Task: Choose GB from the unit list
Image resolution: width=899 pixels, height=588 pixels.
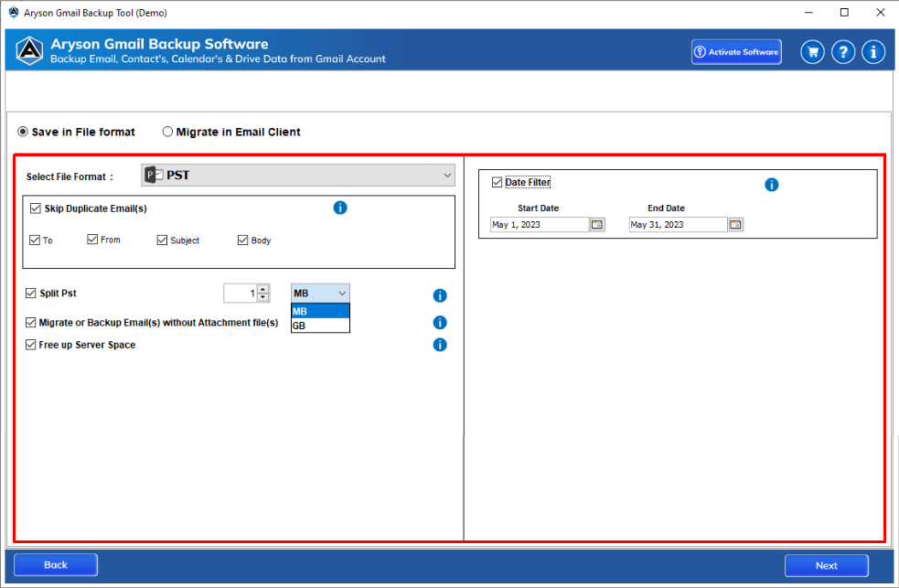Action: click(320, 326)
